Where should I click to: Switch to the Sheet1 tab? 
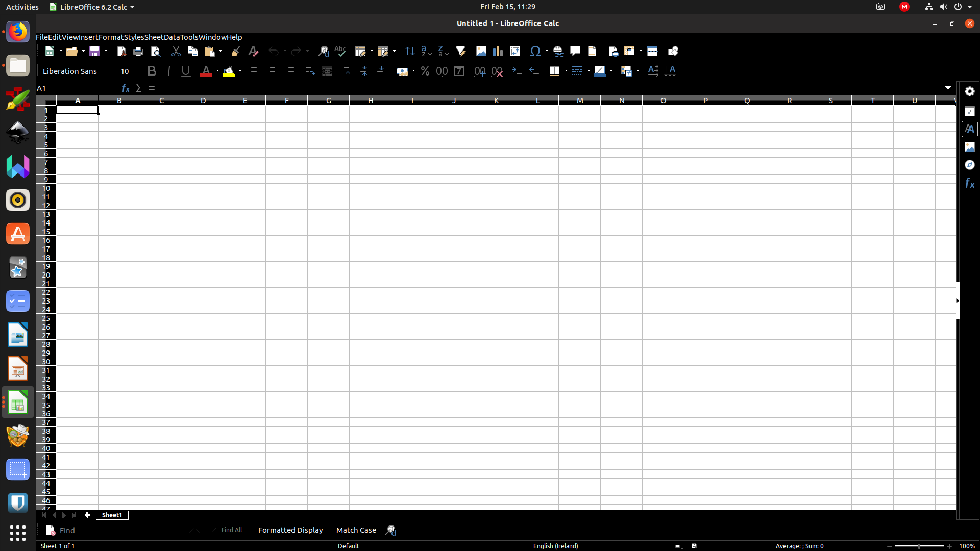(x=112, y=515)
